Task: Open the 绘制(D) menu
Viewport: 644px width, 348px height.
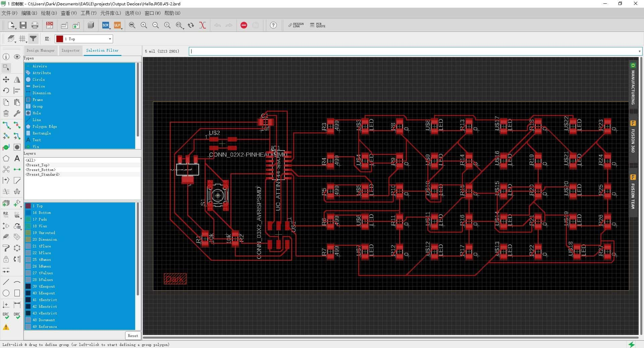Action: coord(49,13)
